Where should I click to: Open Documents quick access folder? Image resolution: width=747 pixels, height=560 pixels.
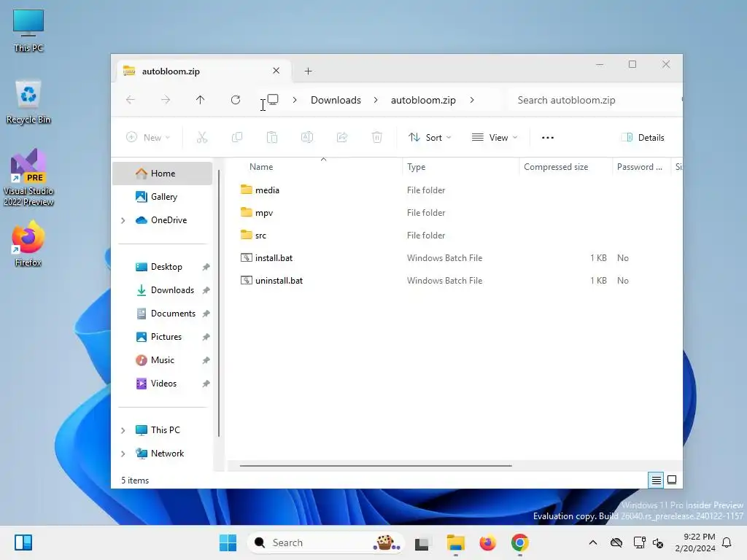click(x=163, y=314)
